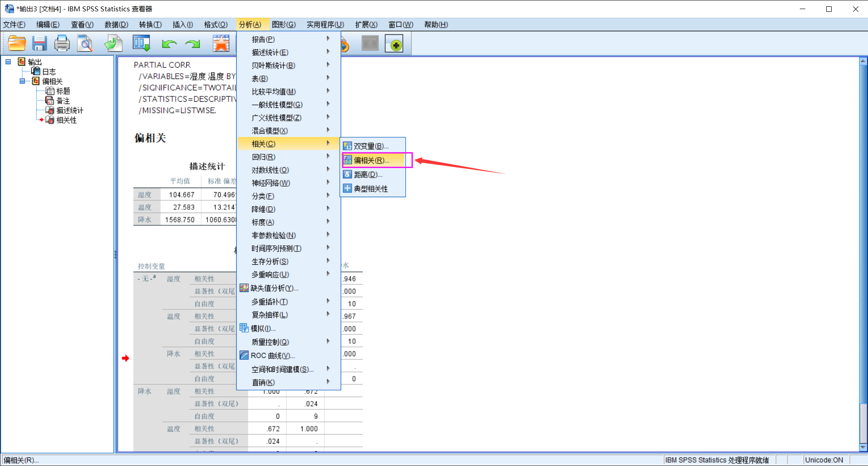This screenshot has width=868, height=466.
Task: Open Print Preview magnifier icon
Action: [85, 44]
